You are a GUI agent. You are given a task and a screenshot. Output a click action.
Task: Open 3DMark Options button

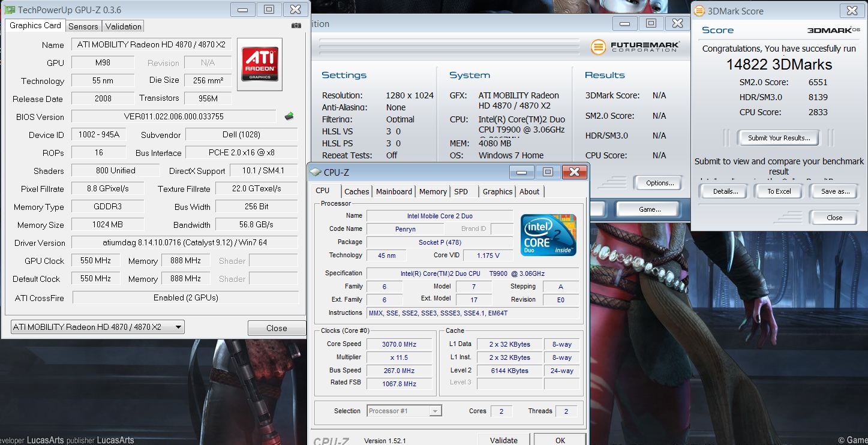coord(660,183)
